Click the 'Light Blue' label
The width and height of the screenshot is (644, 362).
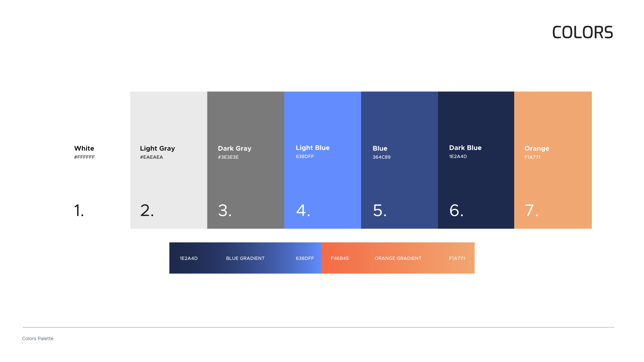coord(313,148)
